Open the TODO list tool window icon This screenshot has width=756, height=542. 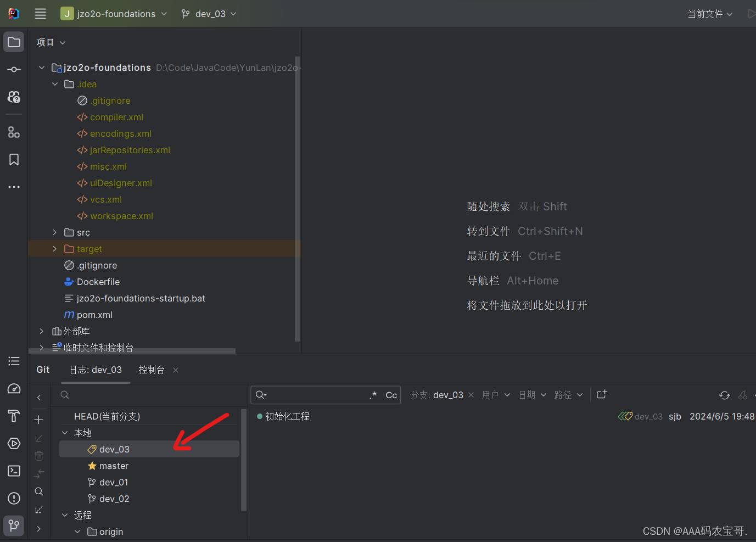tap(14, 361)
